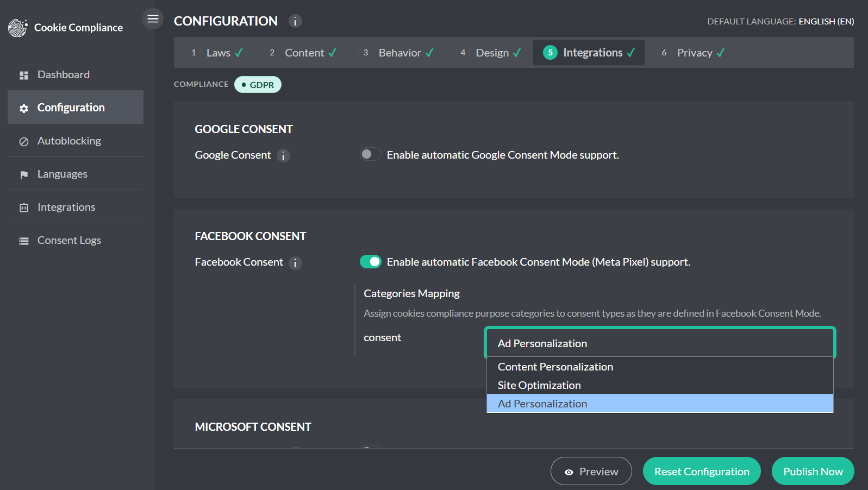Collapse sidebar with hamburger menu icon
Image resolution: width=868 pixels, height=490 pixels.
click(153, 19)
